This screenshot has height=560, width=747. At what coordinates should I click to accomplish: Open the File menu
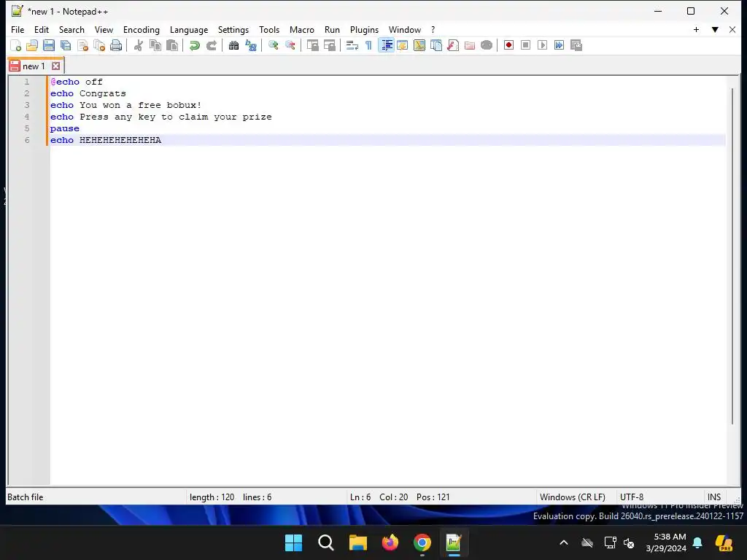coord(18,29)
